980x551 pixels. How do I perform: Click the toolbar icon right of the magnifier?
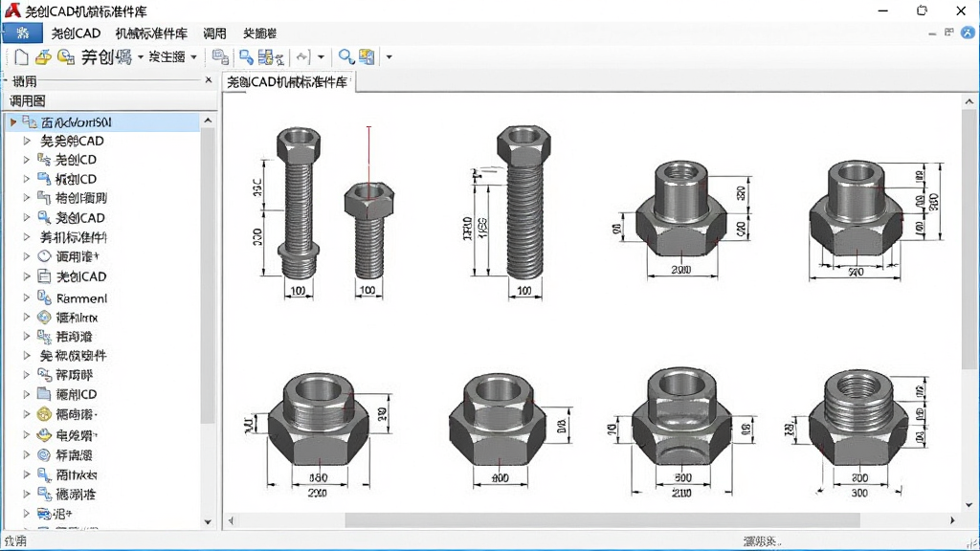pos(367,57)
